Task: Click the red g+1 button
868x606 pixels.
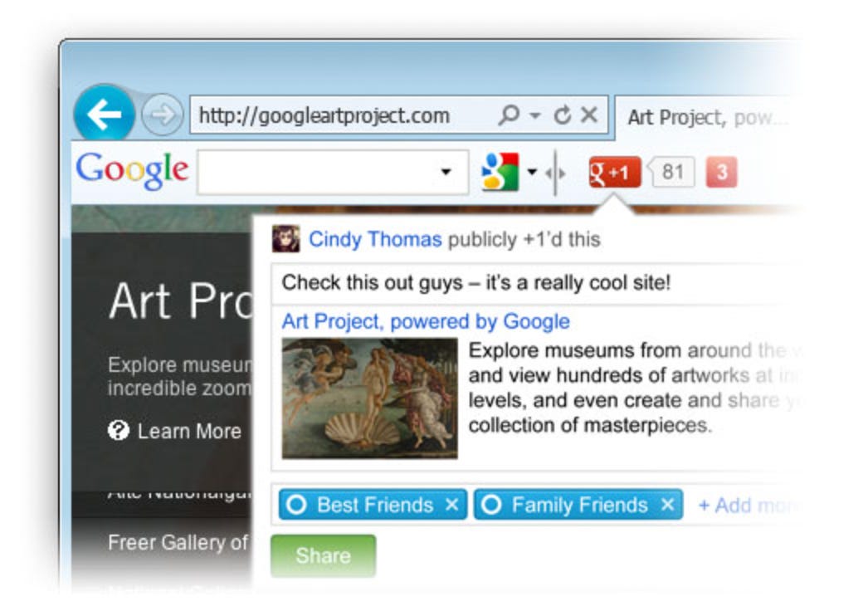Action: tap(614, 173)
